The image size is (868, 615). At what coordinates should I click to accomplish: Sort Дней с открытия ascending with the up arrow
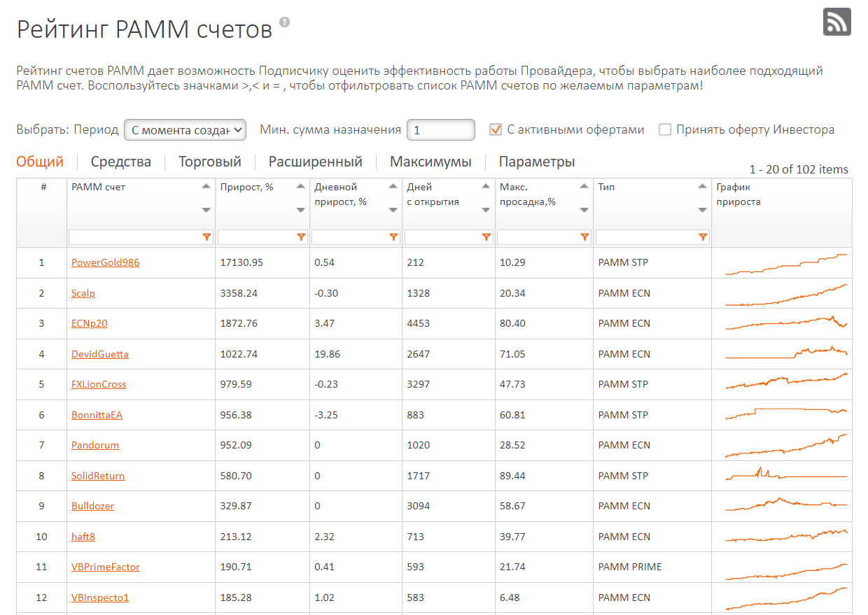tap(486, 186)
